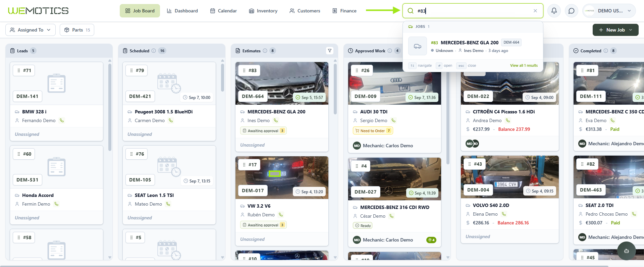
Task: Call Elena Demo via phone icon
Action: pos(504,214)
